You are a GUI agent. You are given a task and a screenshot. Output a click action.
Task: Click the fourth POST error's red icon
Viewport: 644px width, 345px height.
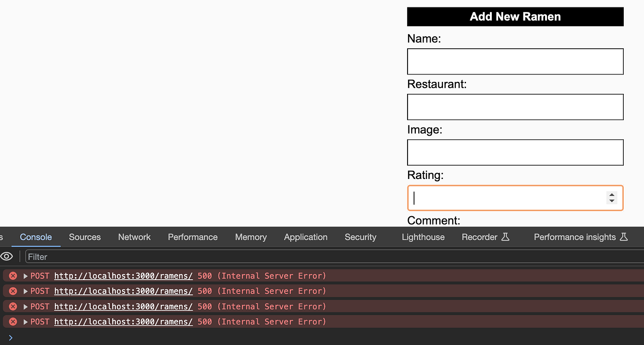click(x=13, y=322)
